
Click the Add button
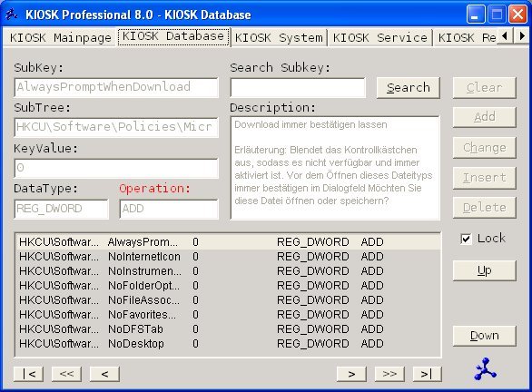tap(484, 117)
